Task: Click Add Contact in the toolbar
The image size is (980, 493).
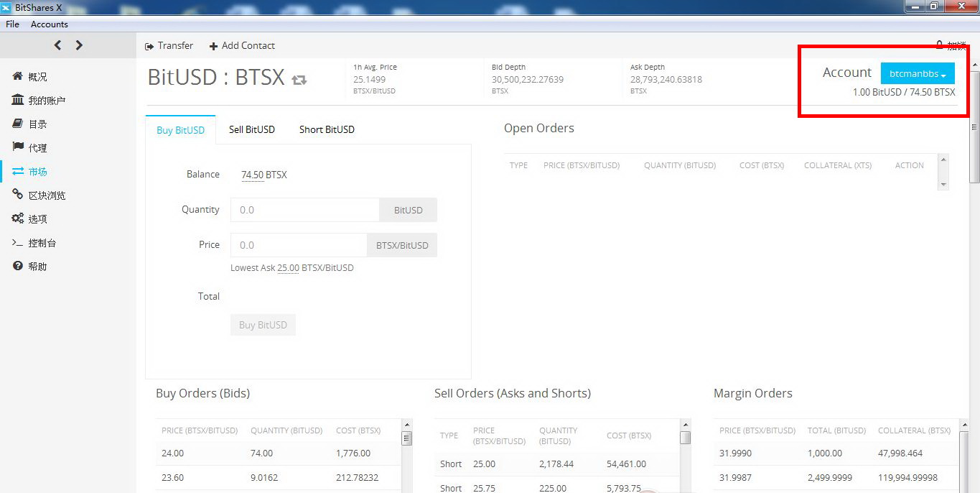Action: point(242,45)
